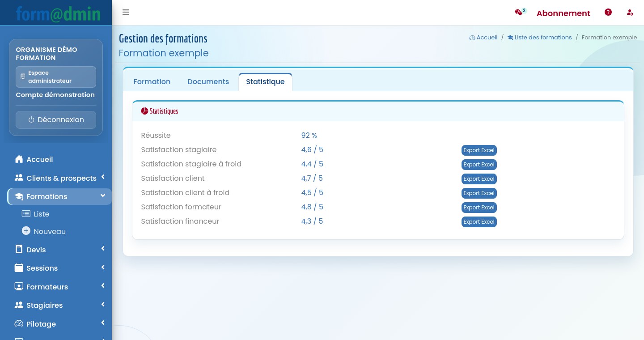Click the Formation exemple breadcrumb text
This screenshot has height=340, width=644.
coord(609,38)
